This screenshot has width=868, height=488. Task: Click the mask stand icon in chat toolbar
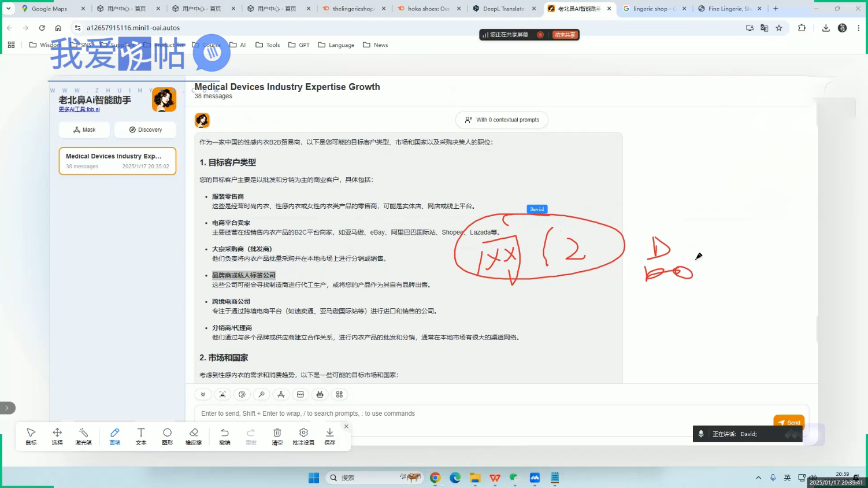281,394
